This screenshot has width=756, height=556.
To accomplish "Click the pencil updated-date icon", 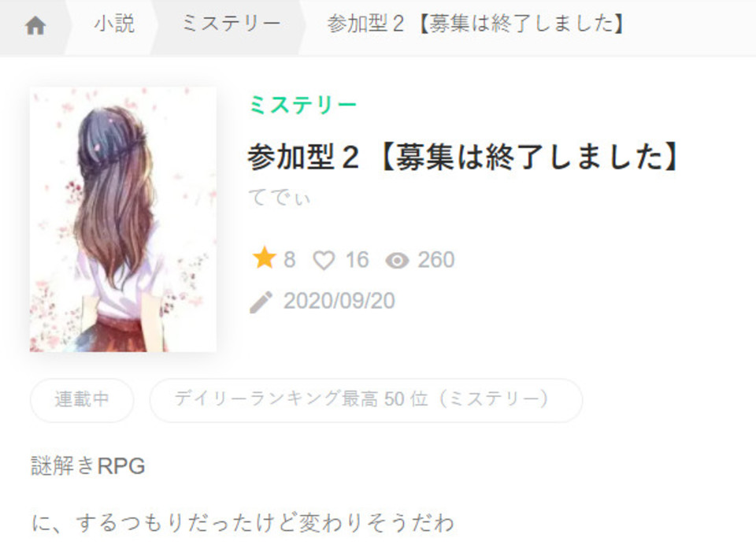I will point(261,302).
